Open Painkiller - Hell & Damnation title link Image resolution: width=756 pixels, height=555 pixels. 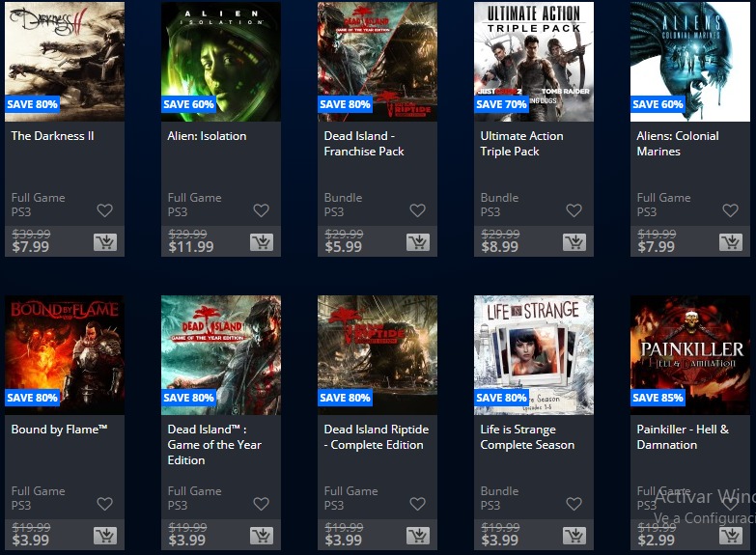(683, 437)
